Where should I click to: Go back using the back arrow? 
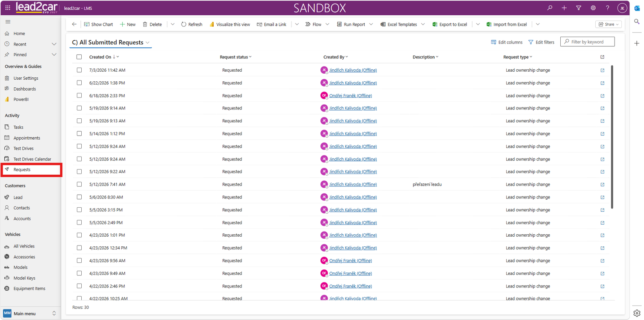[74, 24]
